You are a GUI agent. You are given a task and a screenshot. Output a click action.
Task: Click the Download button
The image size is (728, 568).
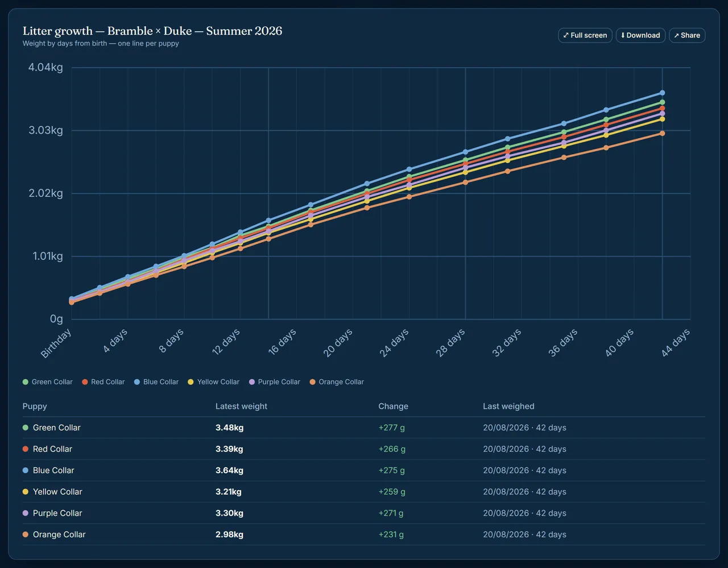[x=640, y=35]
